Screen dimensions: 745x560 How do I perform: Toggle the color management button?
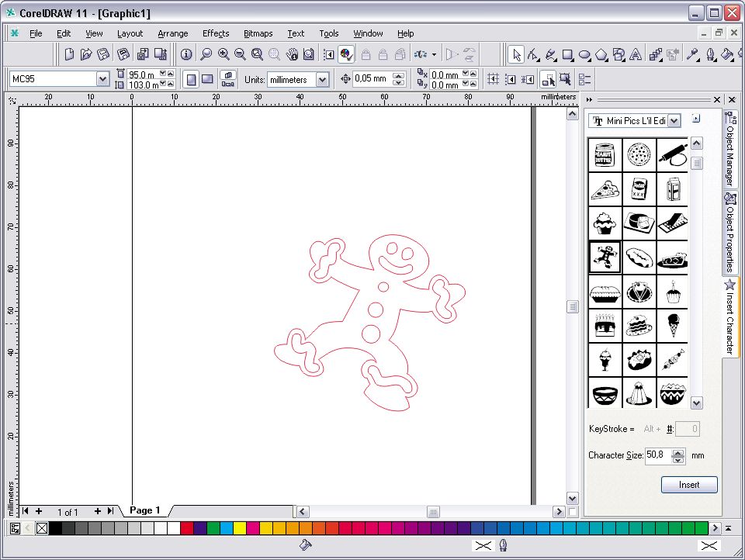click(x=346, y=54)
